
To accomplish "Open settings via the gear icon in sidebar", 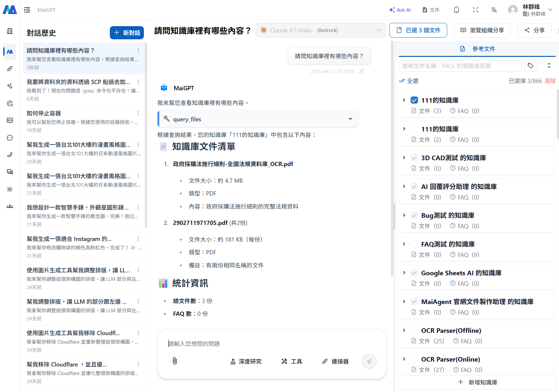I will pyautogui.click(x=9, y=103).
